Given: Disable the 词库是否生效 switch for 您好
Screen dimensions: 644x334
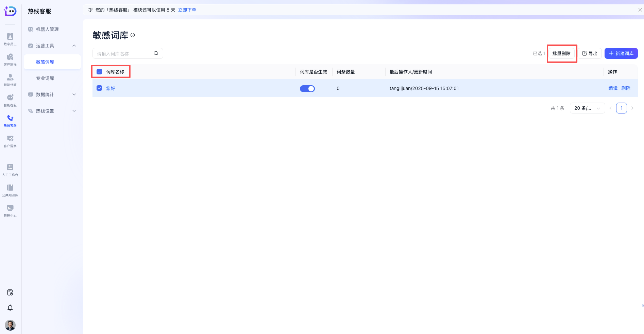Looking at the screenshot, I should [x=307, y=88].
